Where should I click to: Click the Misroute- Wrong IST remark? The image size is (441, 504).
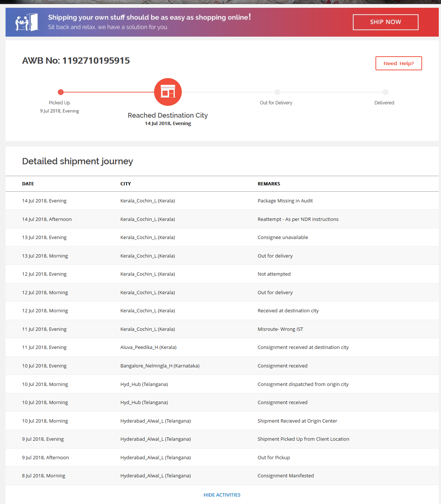coord(280,329)
